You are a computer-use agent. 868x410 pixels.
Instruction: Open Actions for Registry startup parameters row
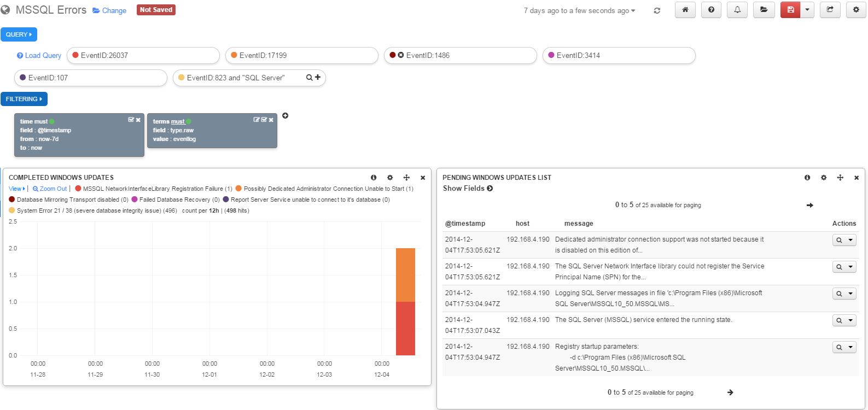pos(844,347)
